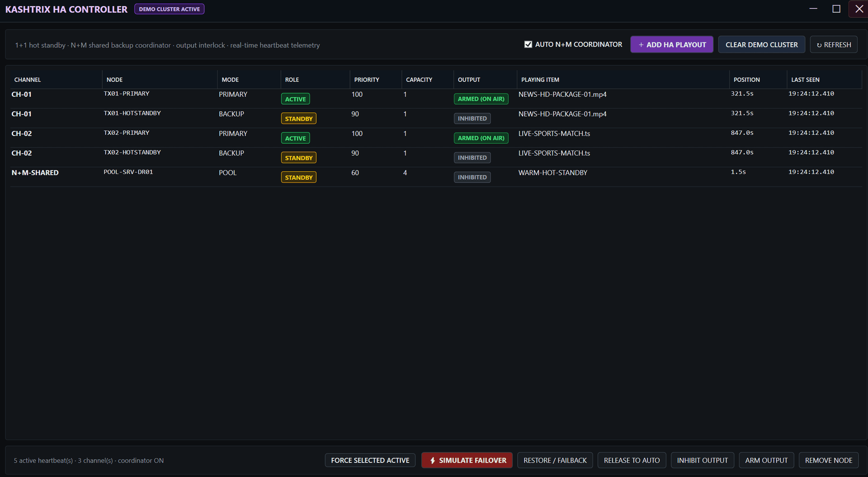The height and width of the screenshot is (477, 868).
Task: Click Release to Auto button
Action: click(x=632, y=460)
